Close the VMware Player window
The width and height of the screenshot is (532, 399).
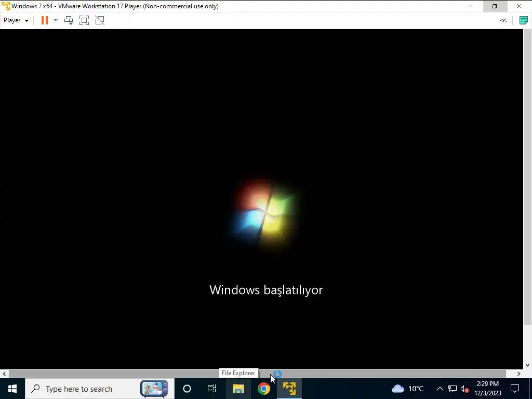tap(519, 6)
